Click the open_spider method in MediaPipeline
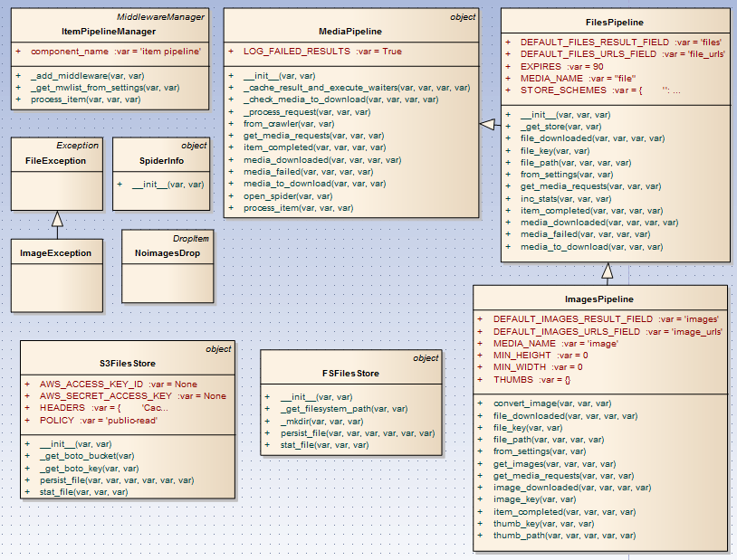 [275, 195]
